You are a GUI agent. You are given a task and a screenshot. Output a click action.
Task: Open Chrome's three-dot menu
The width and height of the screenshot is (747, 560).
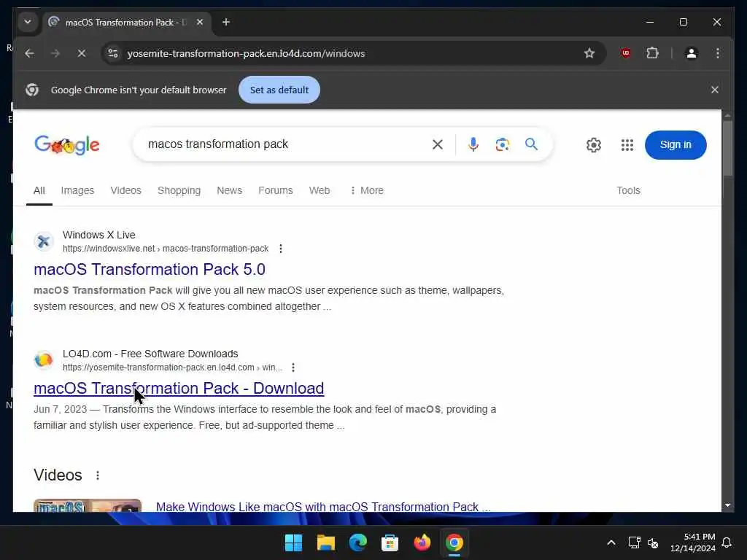pyautogui.click(x=718, y=53)
